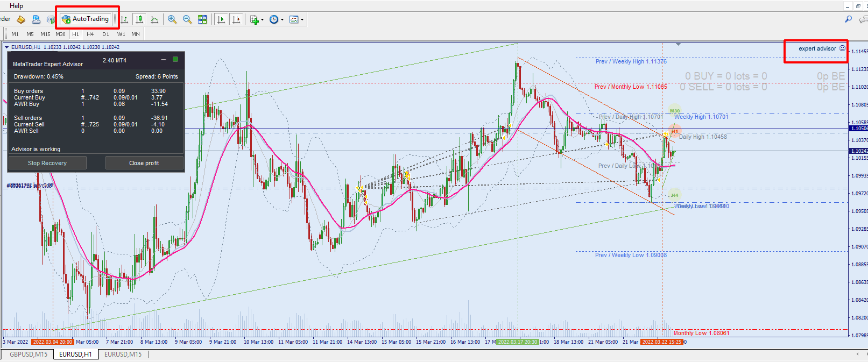Click the 1.10508 price label on scale
This screenshot has height=362, width=868.
(x=859, y=128)
